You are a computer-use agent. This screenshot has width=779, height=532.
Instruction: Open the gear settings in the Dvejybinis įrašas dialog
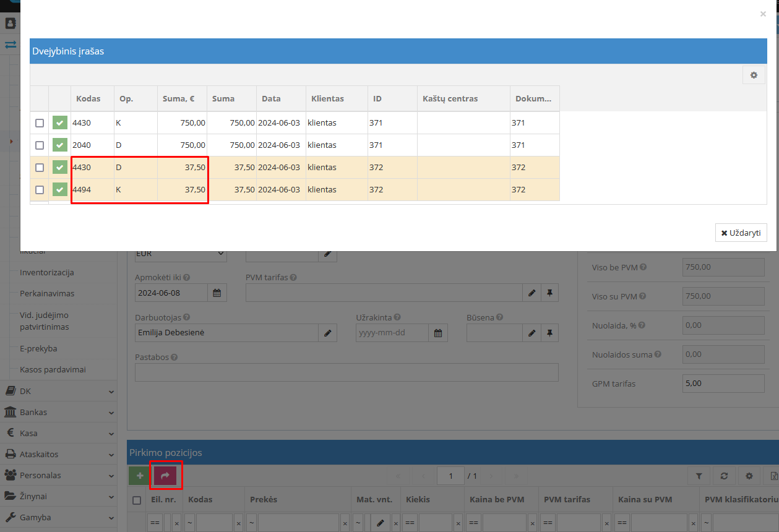point(754,75)
